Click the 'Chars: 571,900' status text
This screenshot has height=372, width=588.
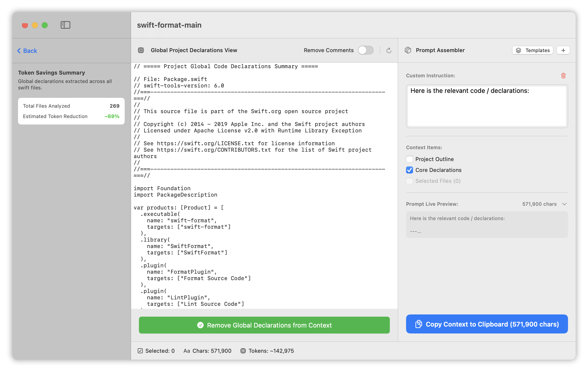(212, 351)
